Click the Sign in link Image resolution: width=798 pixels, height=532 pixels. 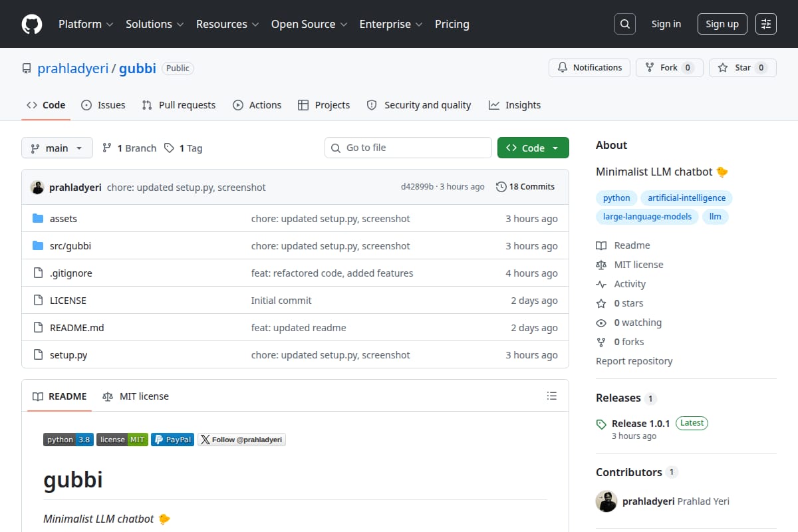[x=666, y=24]
